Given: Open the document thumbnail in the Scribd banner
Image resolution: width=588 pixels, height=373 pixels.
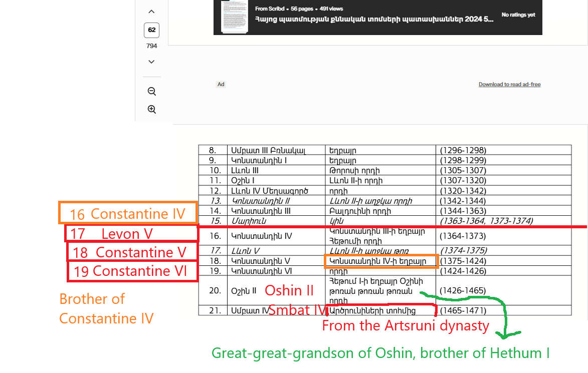Looking at the screenshot, I should (235, 17).
